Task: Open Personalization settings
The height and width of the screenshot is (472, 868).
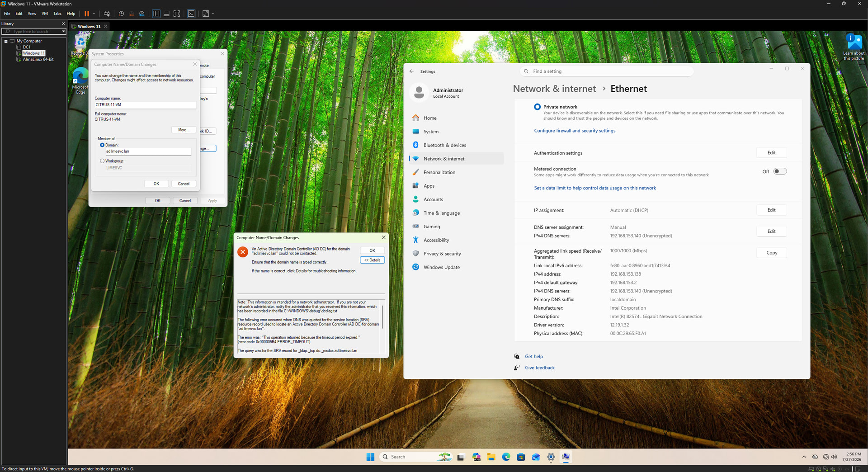Action: point(456,172)
